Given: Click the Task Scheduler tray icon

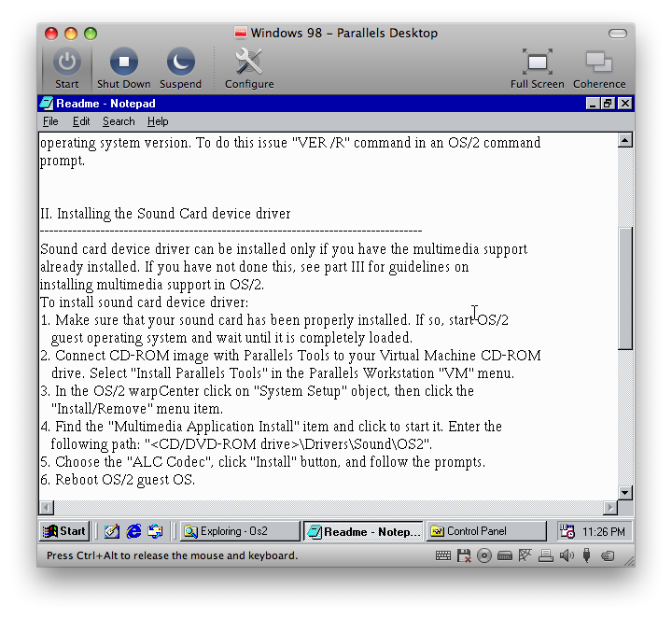Looking at the screenshot, I should tap(567, 531).
